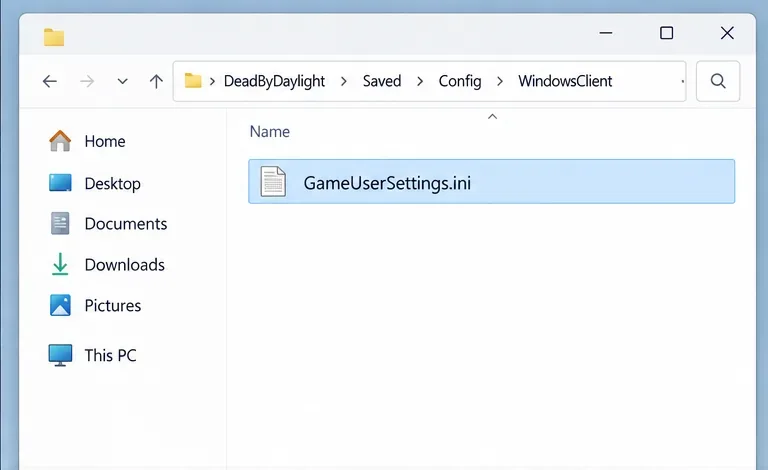The image size is (768, 470).
Task: Navigate to Saved breadcrumb
Action: tap(382, 81)
